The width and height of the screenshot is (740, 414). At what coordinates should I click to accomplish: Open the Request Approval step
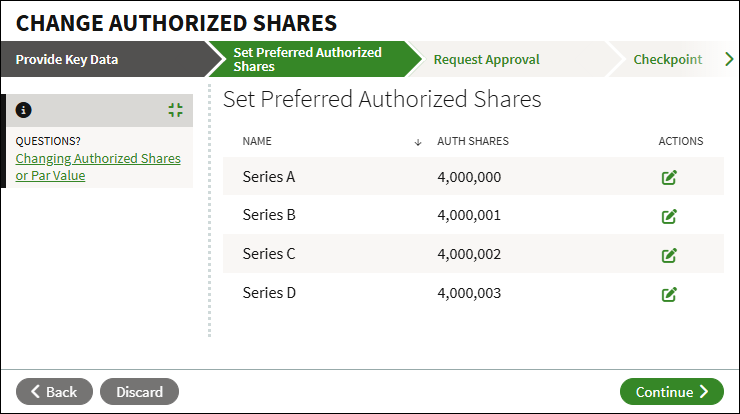point(486,59)
